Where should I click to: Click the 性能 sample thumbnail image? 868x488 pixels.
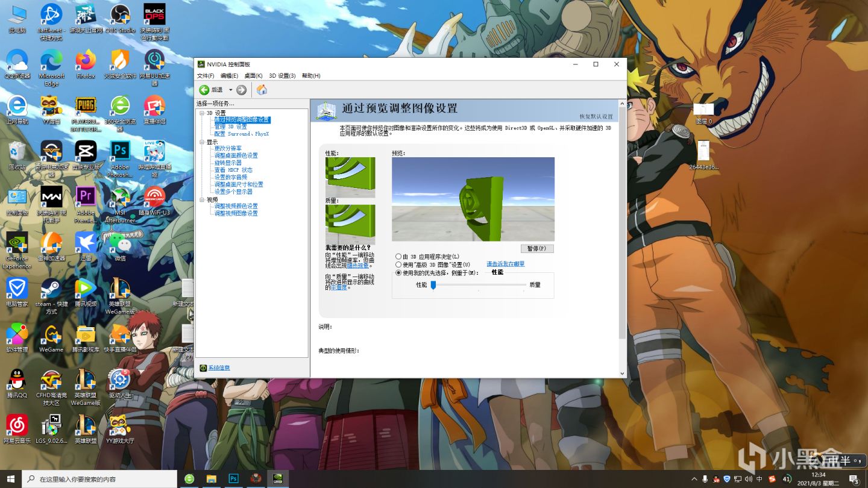pos(350,178)
